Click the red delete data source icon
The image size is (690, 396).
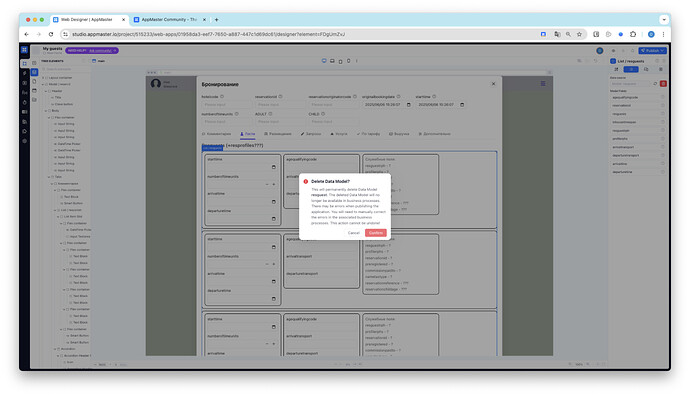[x=663, y=84]
